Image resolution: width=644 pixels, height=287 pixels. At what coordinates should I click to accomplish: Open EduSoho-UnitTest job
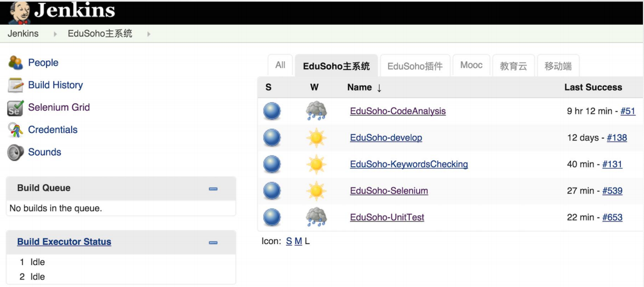point(387,217)
